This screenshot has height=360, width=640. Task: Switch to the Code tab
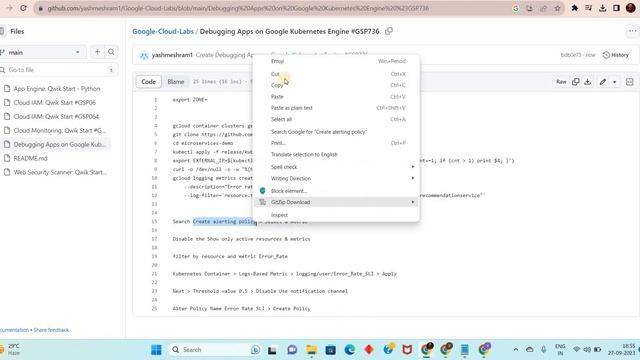pos(148,82)
